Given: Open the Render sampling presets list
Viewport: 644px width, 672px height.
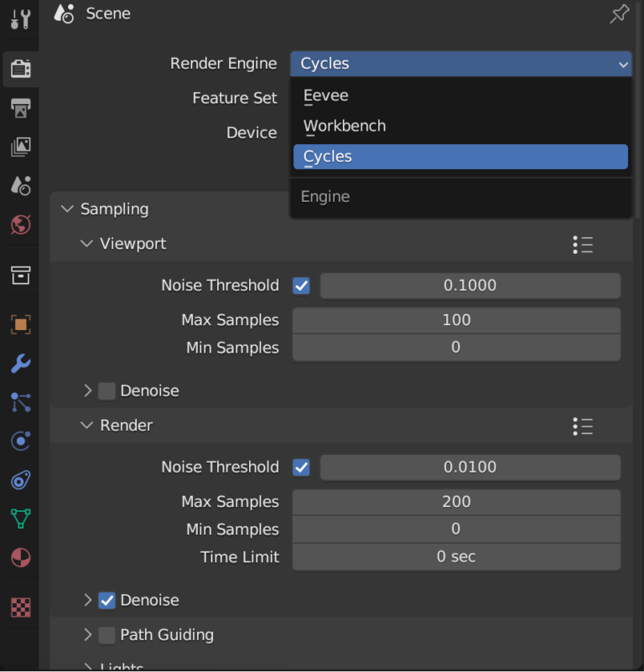Looking at the screenshot, I should [x=583, y=426].
